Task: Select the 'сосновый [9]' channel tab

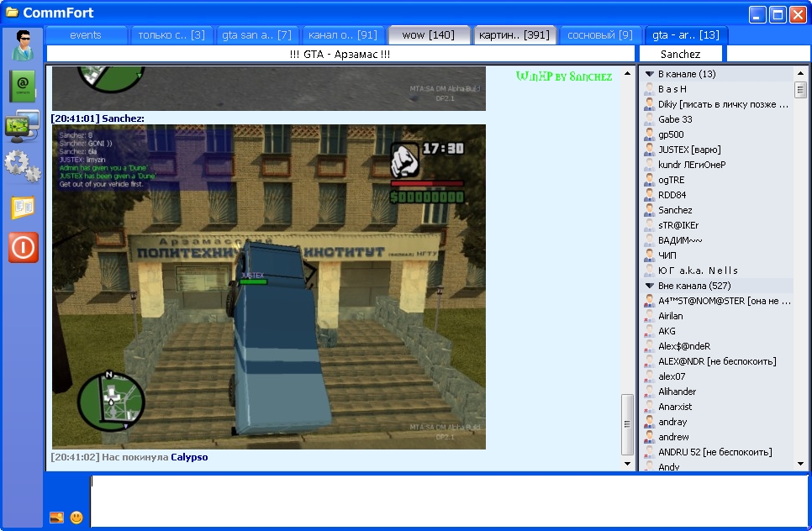Action: 599,35
